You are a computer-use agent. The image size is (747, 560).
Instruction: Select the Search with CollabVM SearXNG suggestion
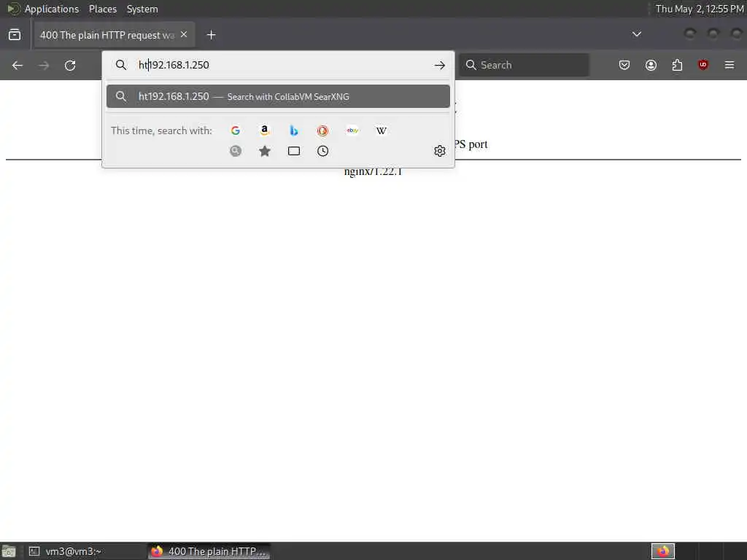tap(278, 96)
